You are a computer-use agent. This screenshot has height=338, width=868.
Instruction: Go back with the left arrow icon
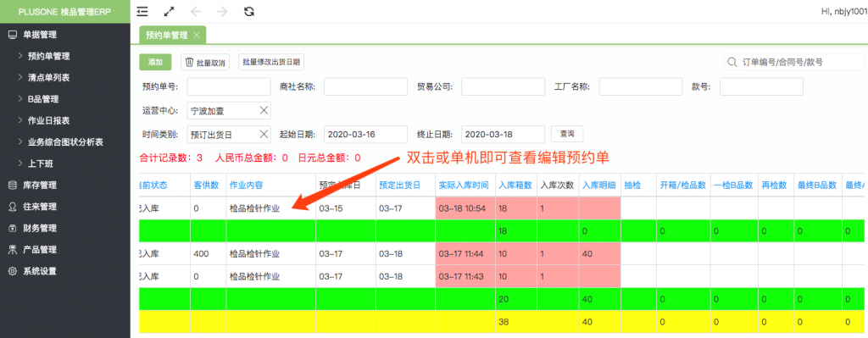click(196, 11)
